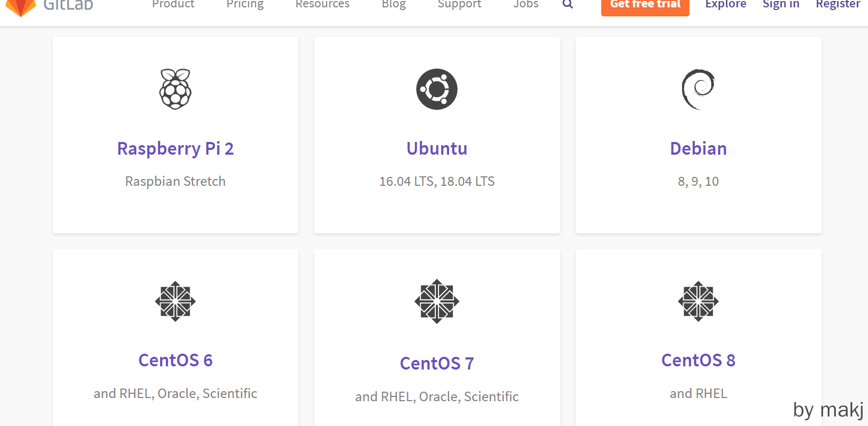Open the search magnifier icon
868x426 pixels.
pyautogui.click(x=567, y=4)
